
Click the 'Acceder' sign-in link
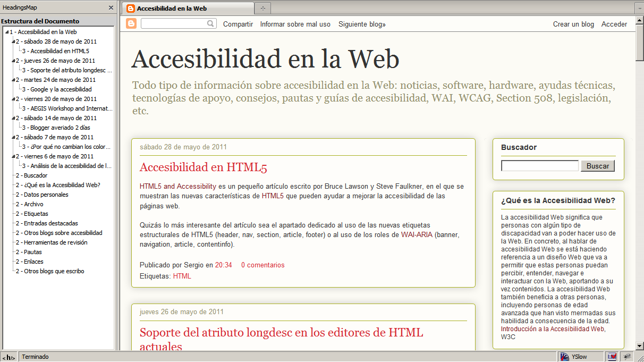(x=614, y=23)
